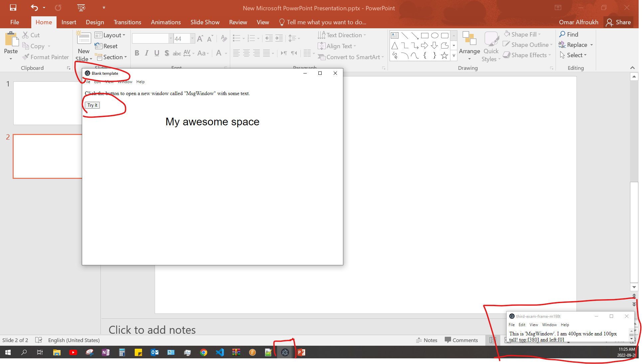Open View menu in third-exam-frame window

pos(534,325)
